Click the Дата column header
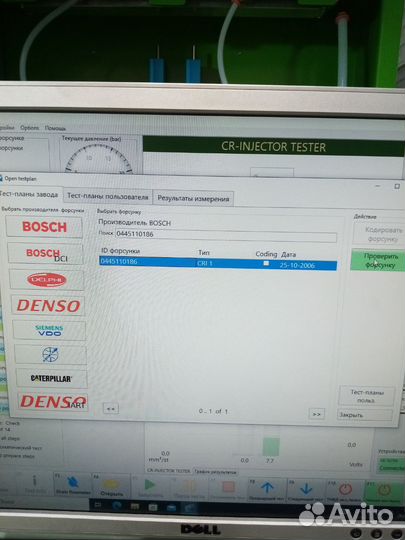 [289, 255]
